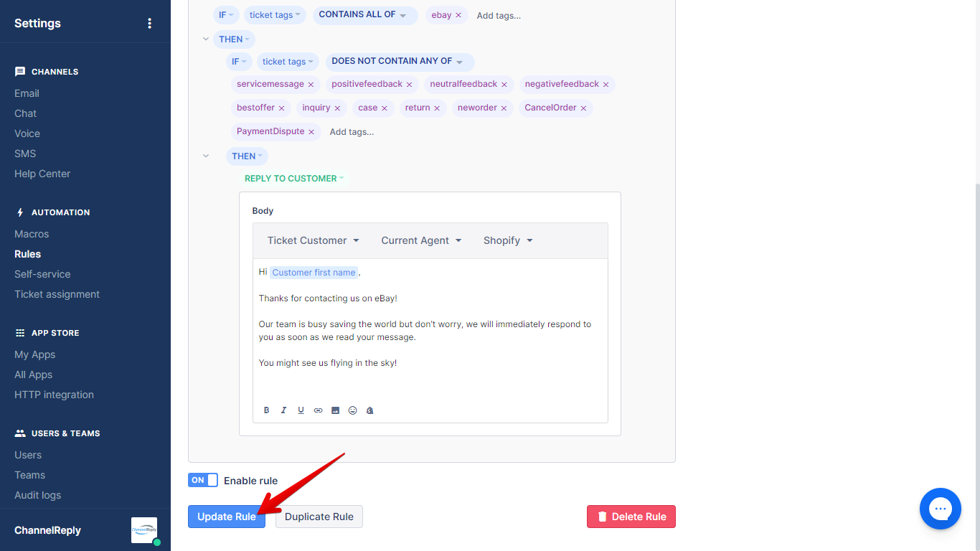The width and height of the screenshot is (980, 551).
Task: Open Users page
Action: (x=28, y=455)
